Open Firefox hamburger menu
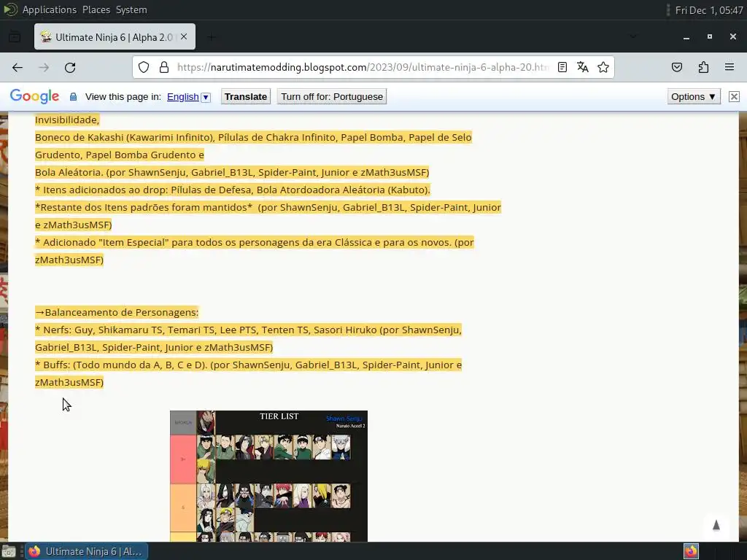Image resolution: width=747 pixels, height=560 pixels. coord(729,67)
